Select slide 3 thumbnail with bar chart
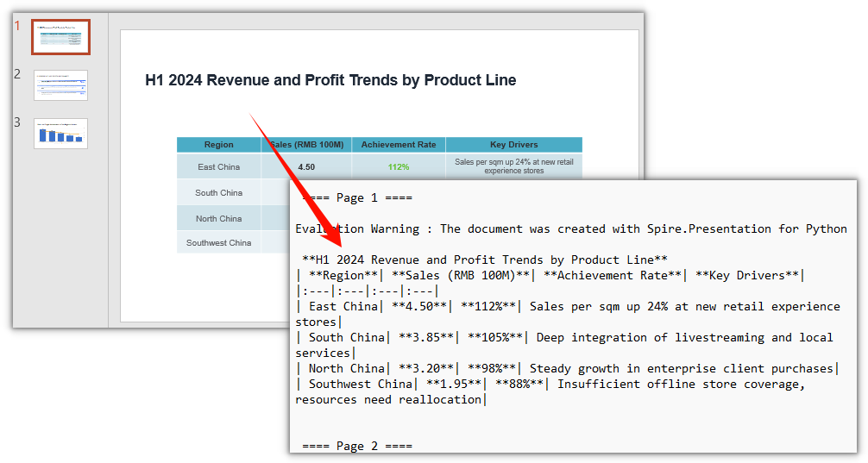 [x=61, y=134]
